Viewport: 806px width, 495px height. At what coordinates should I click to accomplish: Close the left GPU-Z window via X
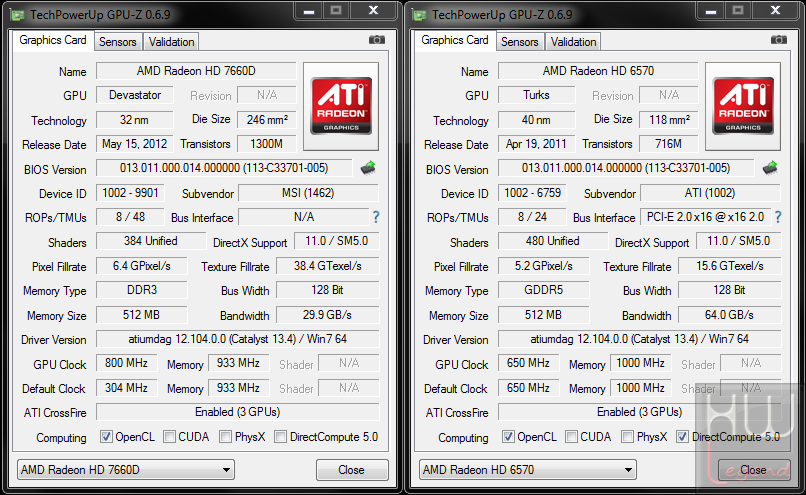pos(374,11)
